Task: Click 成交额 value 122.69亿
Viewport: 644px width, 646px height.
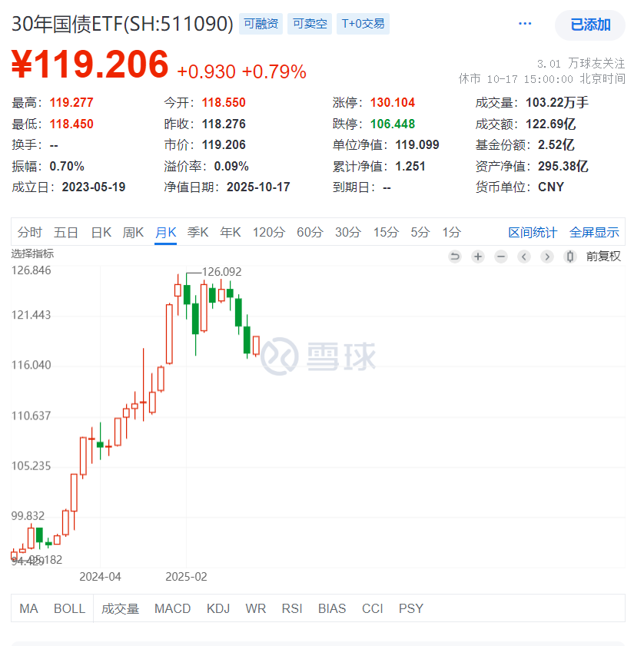Action: (551, 124)
